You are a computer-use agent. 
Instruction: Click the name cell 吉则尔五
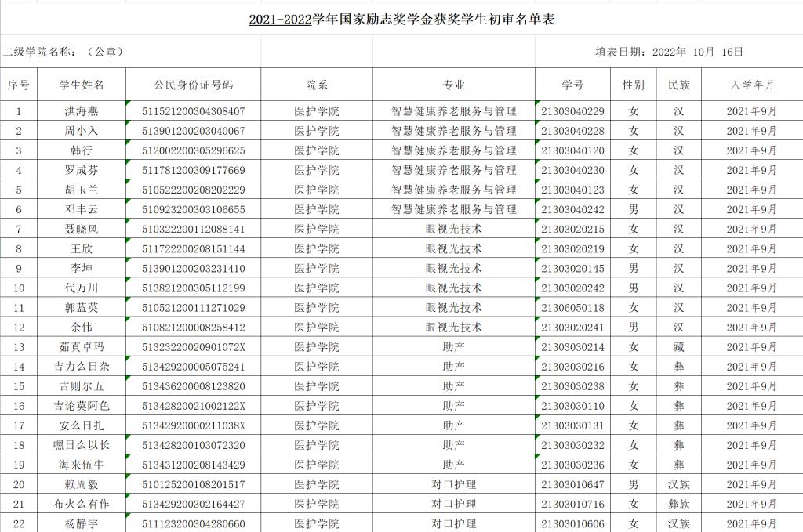[x=82, y=386]
